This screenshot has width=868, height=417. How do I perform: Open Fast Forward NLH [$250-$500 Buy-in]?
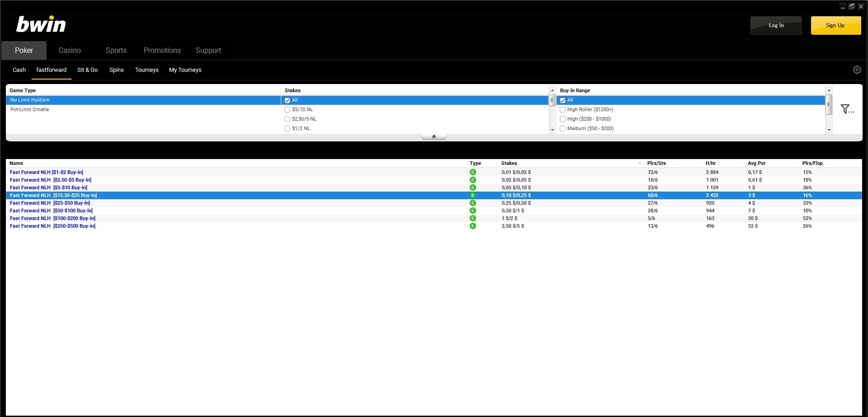52,226
